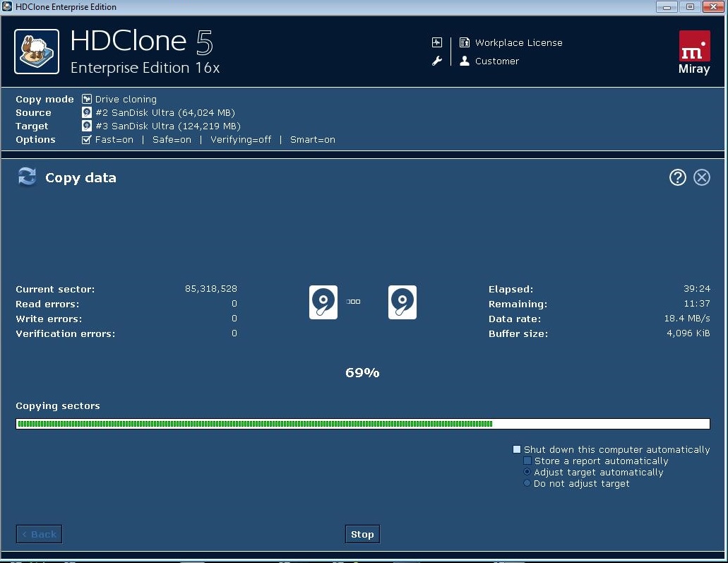Select Do not adjust target option
This screenshot has height=563, width=728.
pos(527,483)
